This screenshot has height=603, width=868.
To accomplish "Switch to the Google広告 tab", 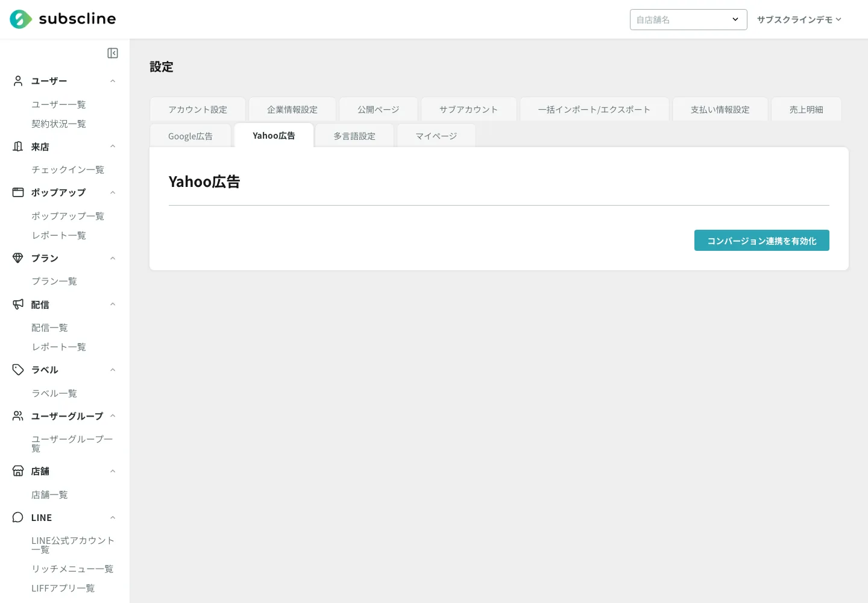I will [x=190, y=136].
